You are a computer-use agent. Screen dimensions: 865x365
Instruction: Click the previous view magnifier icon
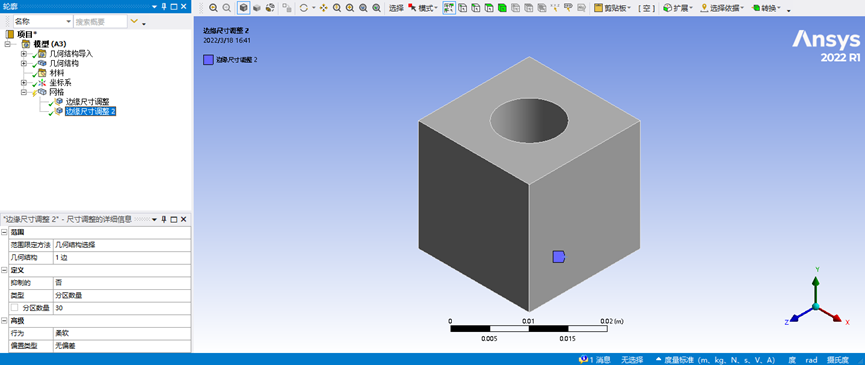[213, 8]
